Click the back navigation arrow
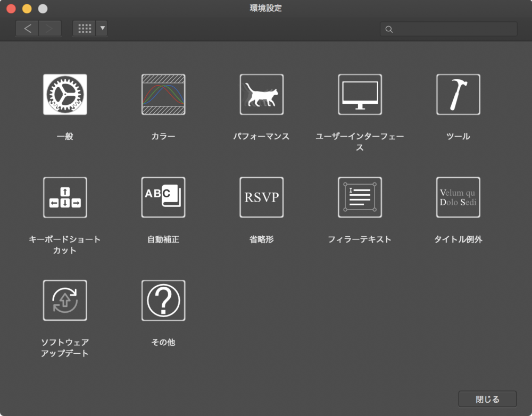Viewport: 532px width, 416px height. pyautogui.click(x=27, y=28)
